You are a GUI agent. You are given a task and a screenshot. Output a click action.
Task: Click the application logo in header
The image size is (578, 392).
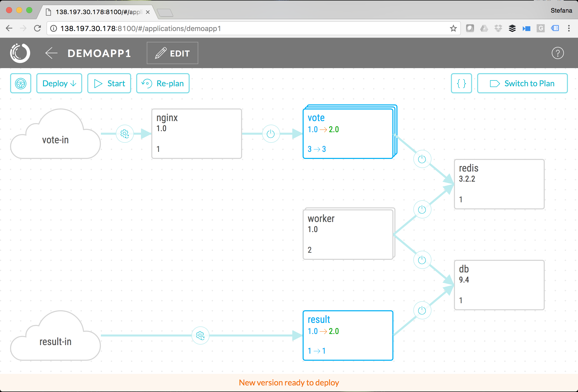[x=20, y=53]
